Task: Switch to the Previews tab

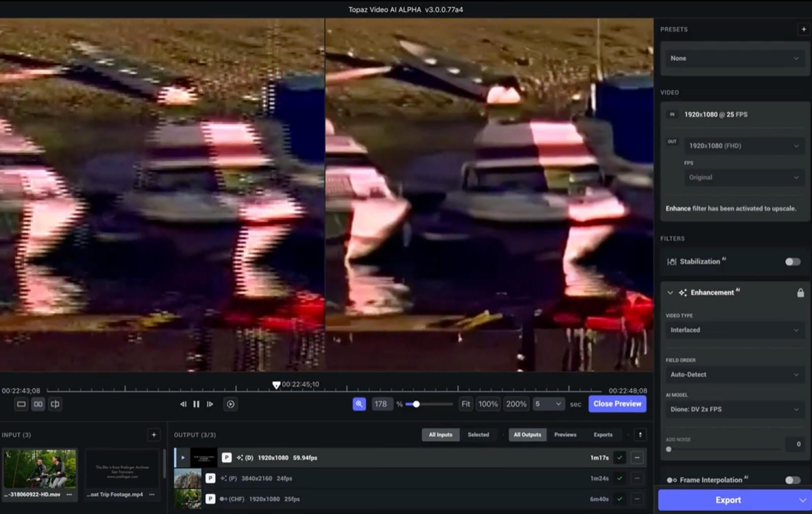Action: [x=565, y=435]
